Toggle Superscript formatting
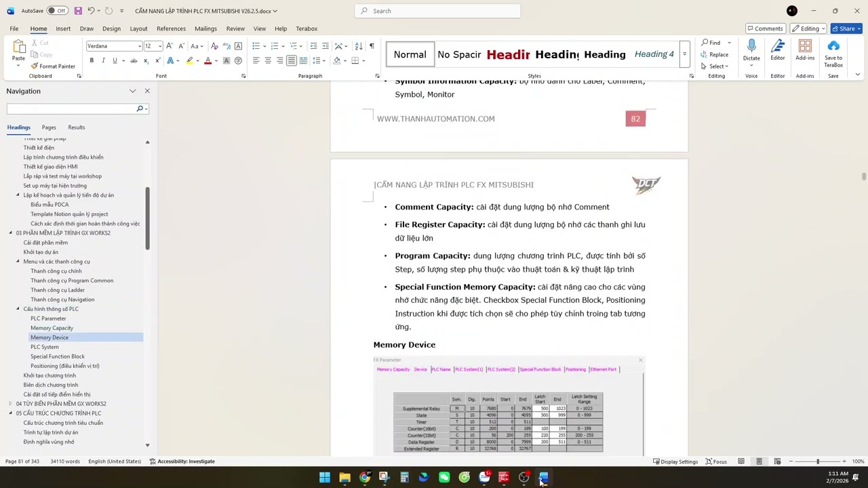Image resolution: width=868 pixels, height=488 pixels. pos(157,61)
